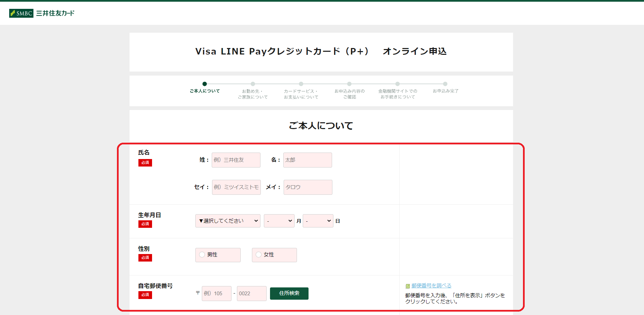Open the birth month dropdown
The image size is (644, 315).
click(279, 221)
